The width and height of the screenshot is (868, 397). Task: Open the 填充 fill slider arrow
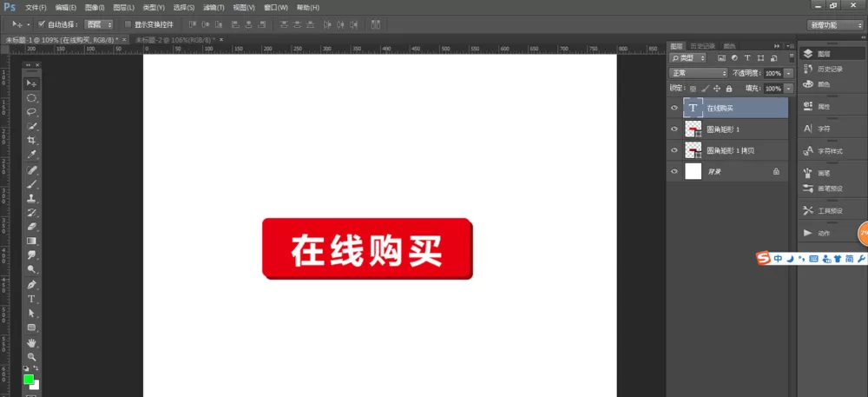click(789, 89)
